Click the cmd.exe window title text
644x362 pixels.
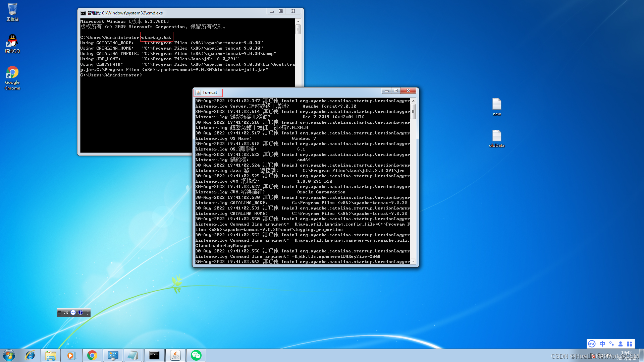(x=125, y=13)
